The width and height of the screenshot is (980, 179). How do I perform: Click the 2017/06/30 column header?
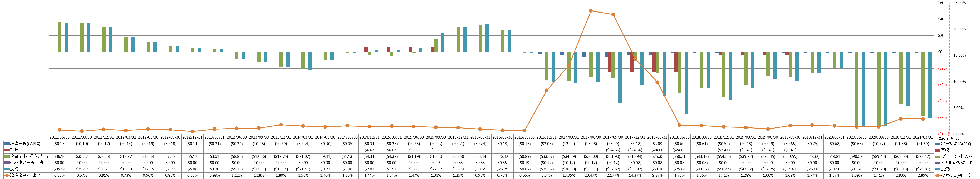[x=591, y=137]
